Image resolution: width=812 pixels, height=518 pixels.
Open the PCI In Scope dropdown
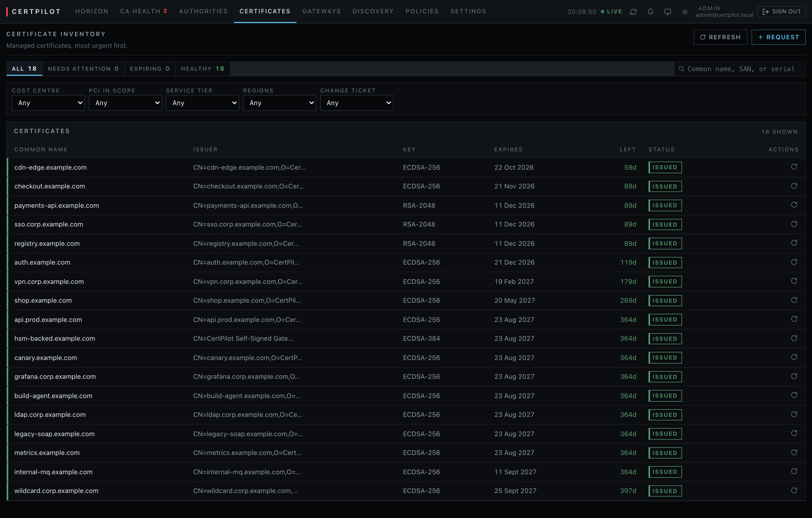[x=125, y=103]
